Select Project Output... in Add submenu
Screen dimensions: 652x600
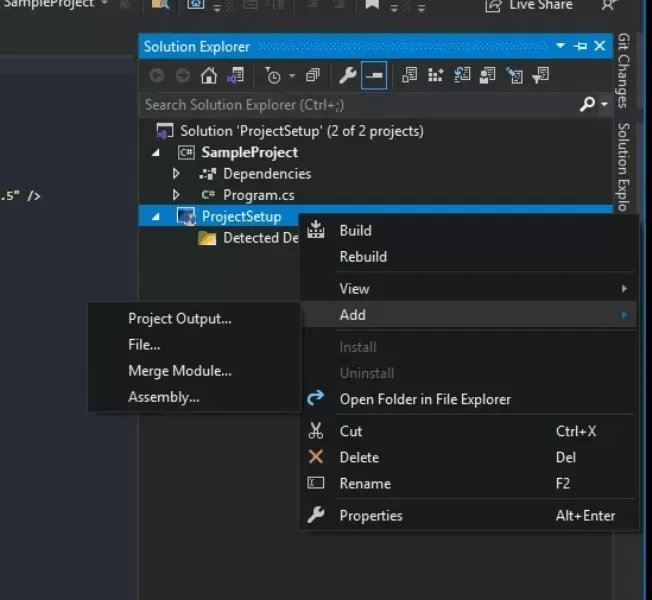180,319
